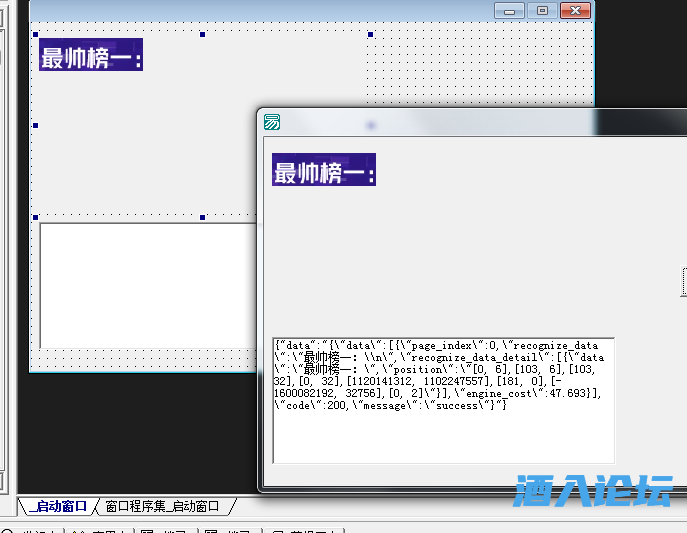Click the bottom-left selection handle in the designer
This screenshot has height=533, width=687.
tap(36, 217)
